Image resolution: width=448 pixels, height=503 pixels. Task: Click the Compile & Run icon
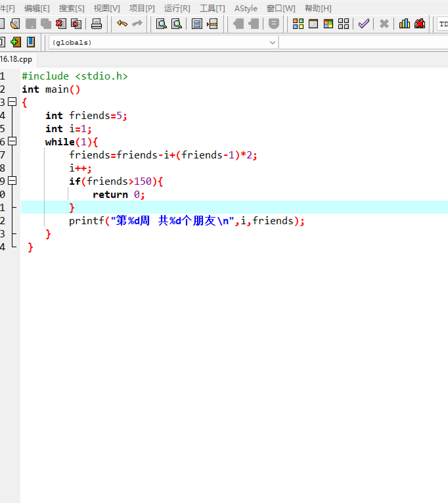(x=328, y=24)
